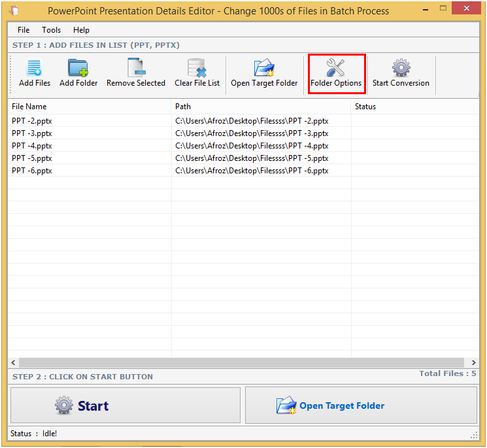Click the large Start button
The image size is (487, 448).
[x=126, y=405]
